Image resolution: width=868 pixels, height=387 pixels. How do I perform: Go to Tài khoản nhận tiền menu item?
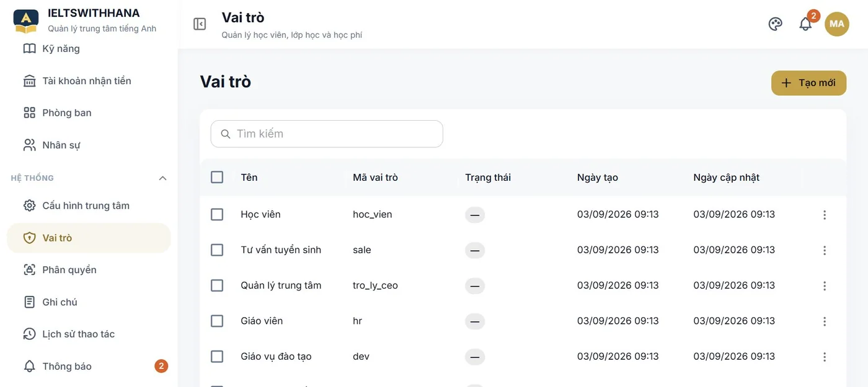click(x=89, y=81)
